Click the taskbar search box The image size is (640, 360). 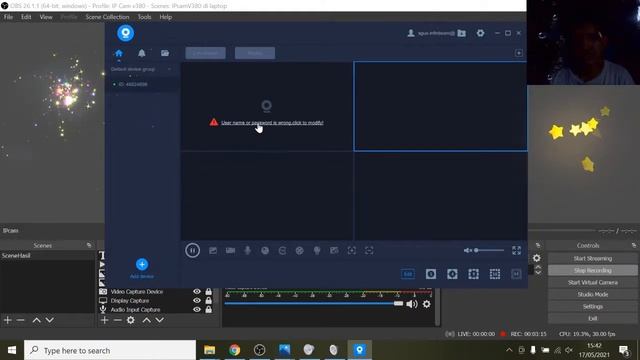pyautogui.click(x=110, y=350)
